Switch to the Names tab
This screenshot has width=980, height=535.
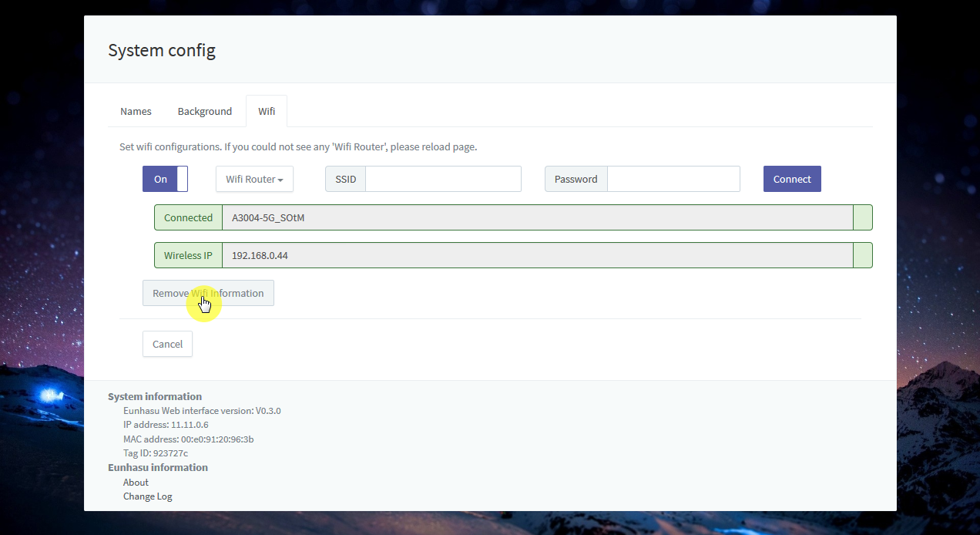136,112
